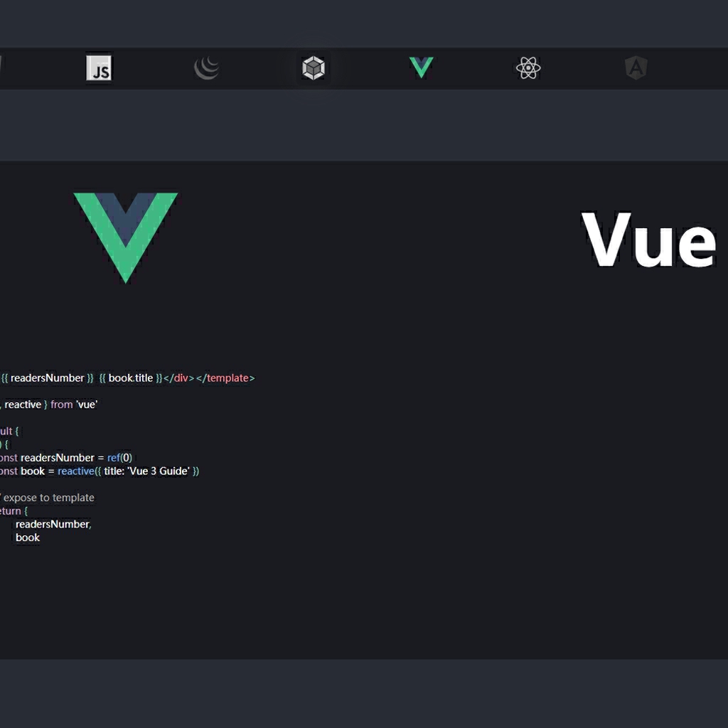
Task: Switch to the React atom icon
Action: [528, 68]
